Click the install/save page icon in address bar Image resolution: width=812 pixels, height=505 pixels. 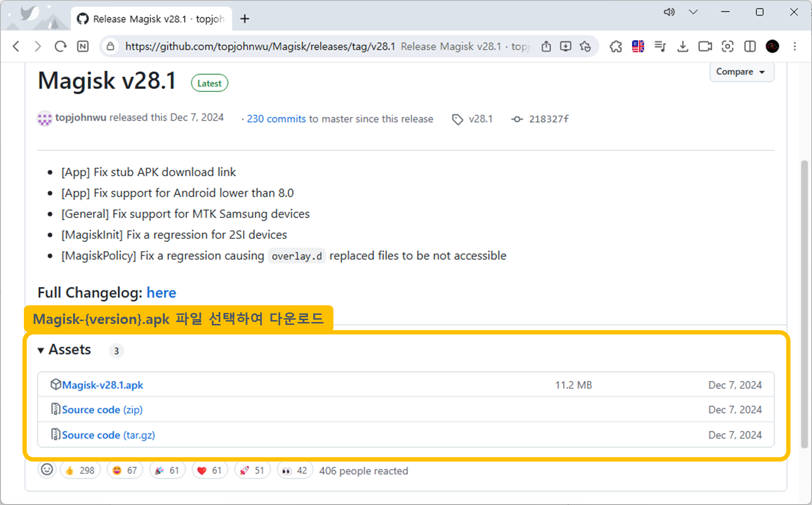pyautogui.click(x=566, y=46)
